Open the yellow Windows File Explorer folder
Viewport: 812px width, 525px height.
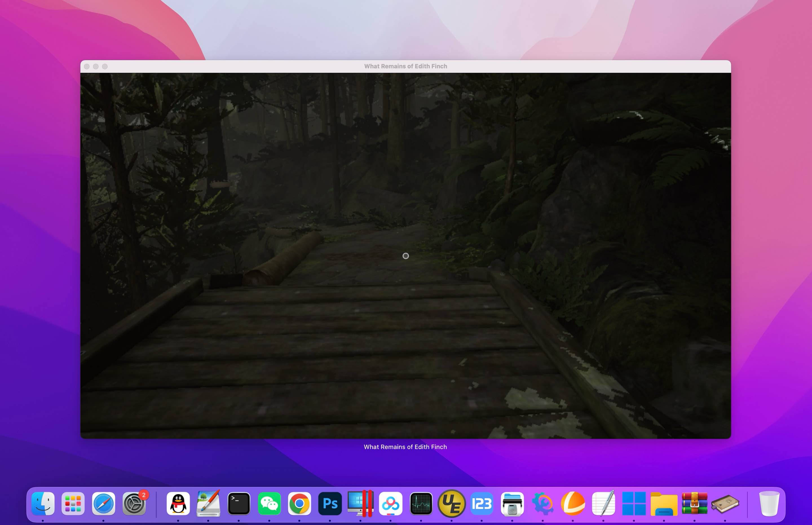point(664,504)
